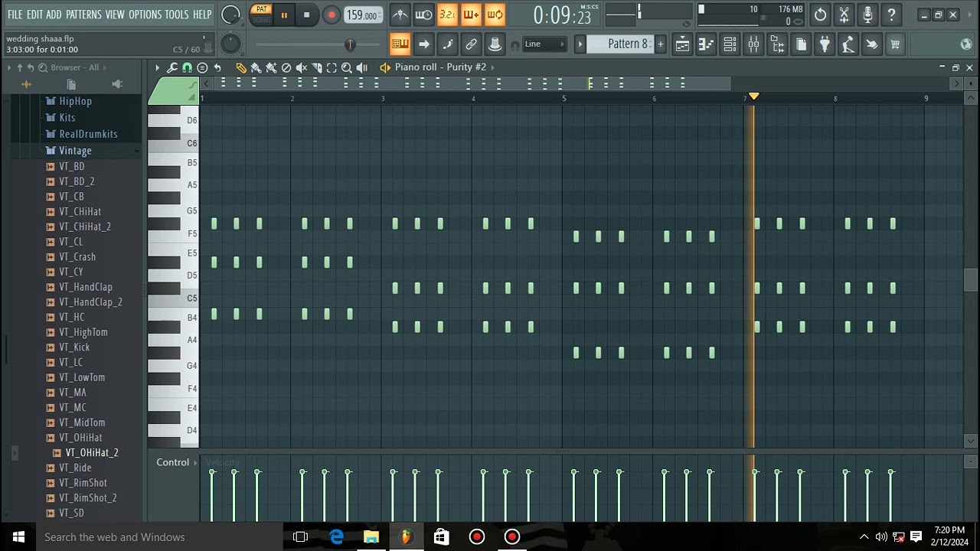
Task: Click the step editing arrow button
Action: tap(423, 44)
